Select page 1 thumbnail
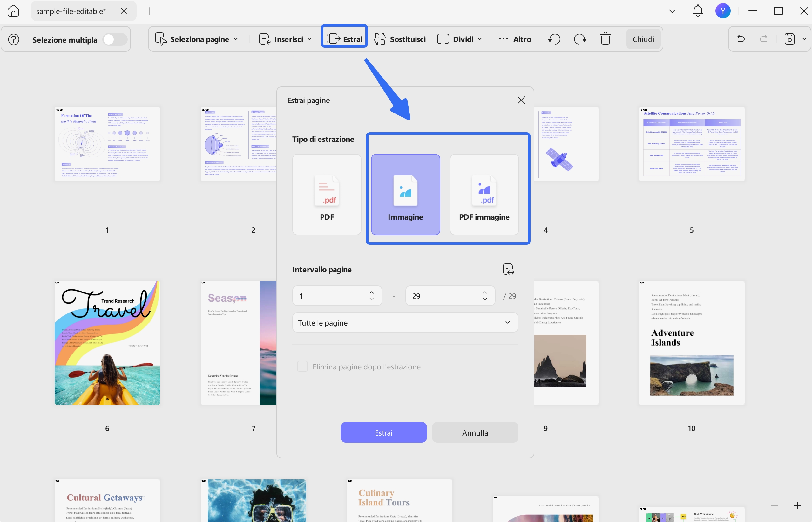The height and width of the screenshot is (522, 812). coord(107,144)
